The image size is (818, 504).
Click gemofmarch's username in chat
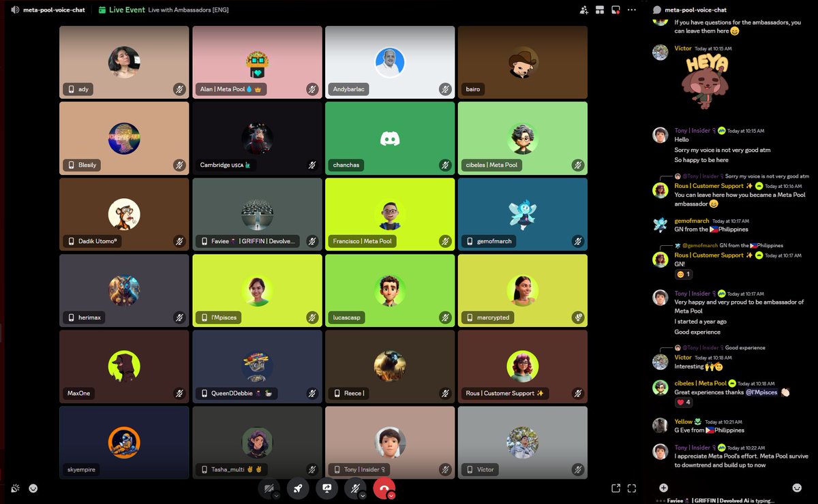tap(692, 221)
